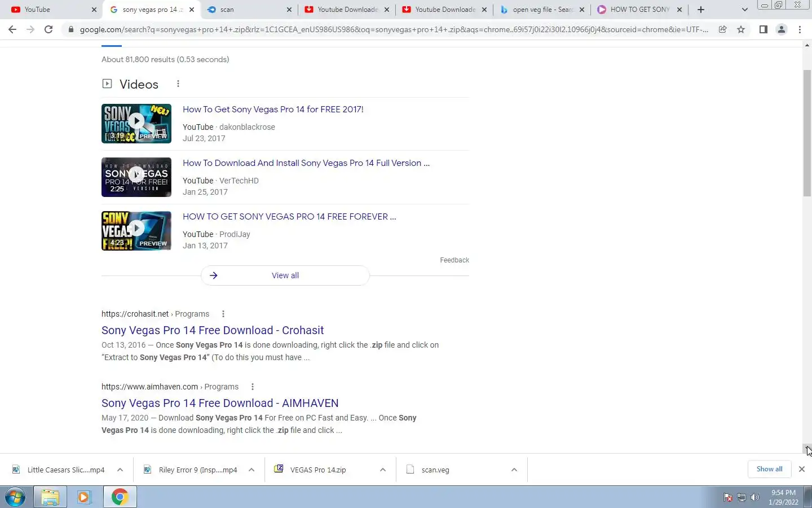Open the VEGAS Pro 14.zip download

311,470
